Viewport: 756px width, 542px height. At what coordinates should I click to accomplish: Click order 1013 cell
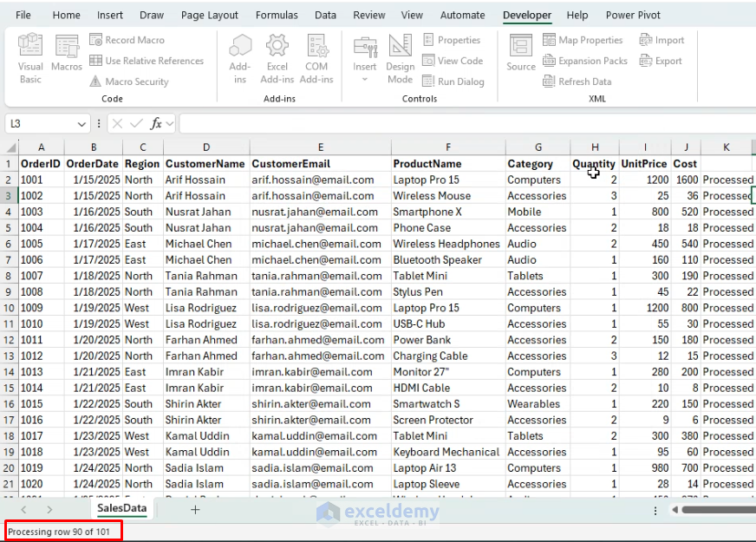[41, 372]
